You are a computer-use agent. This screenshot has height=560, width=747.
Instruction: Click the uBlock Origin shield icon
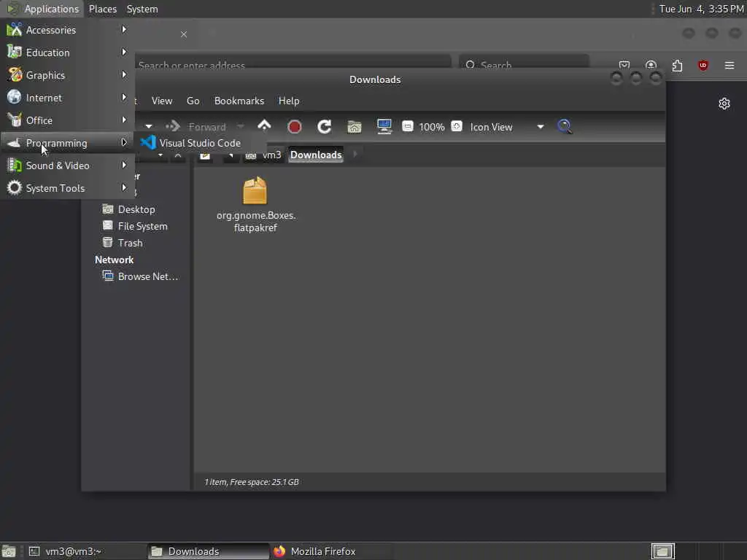pyautogui.click(x=703, y=65)
